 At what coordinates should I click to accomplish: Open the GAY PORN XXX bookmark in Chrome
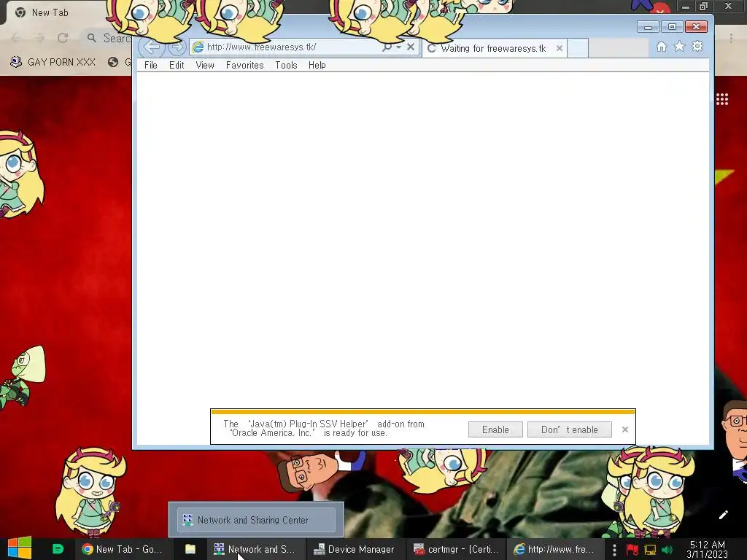coord(53,62)
